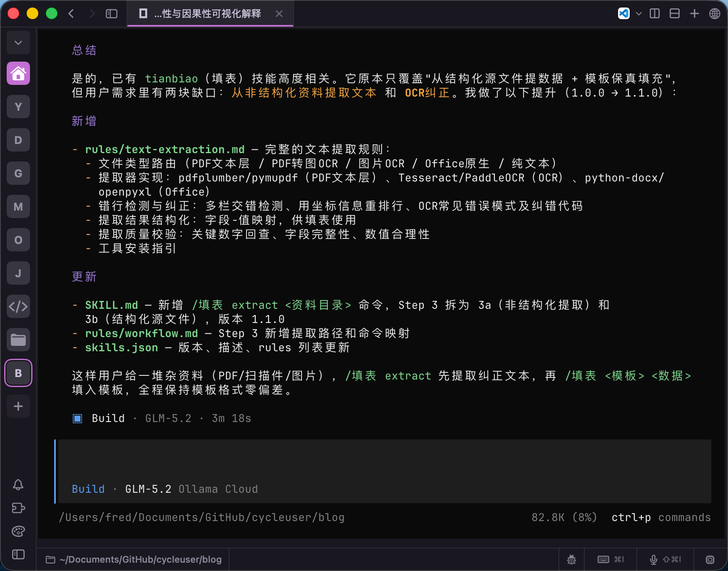This screenshot has width=728, height=571.
Task: Open the ~/Documents/GitHub/cycleuser/blog folder path
Action: tap(134, 559)
